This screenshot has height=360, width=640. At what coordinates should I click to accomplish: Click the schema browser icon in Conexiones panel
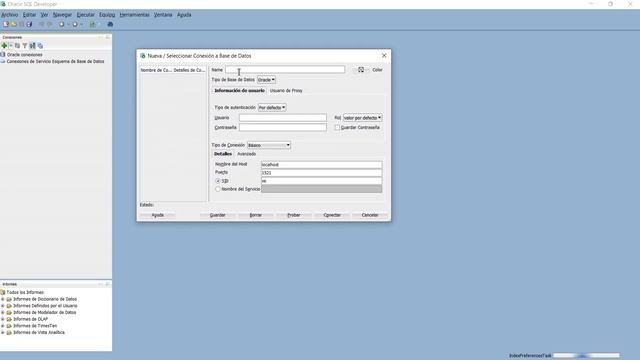point(32,46)
